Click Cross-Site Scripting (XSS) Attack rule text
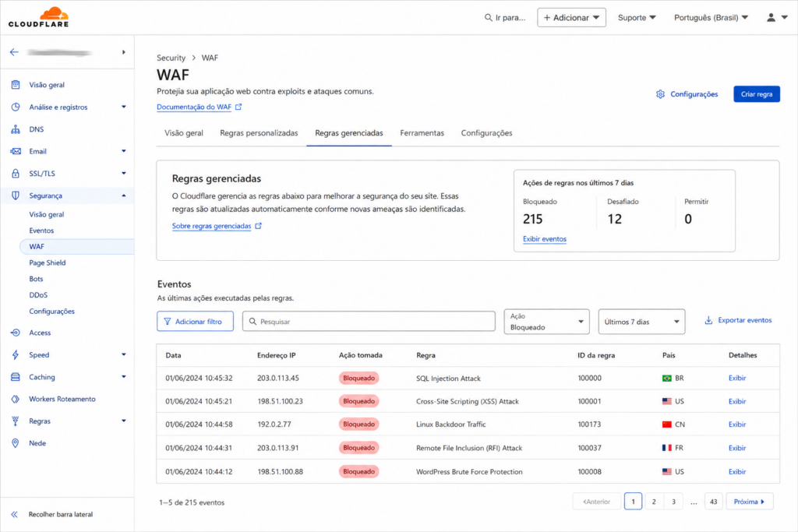Viewport: 798px width, 532px height. 468,401
